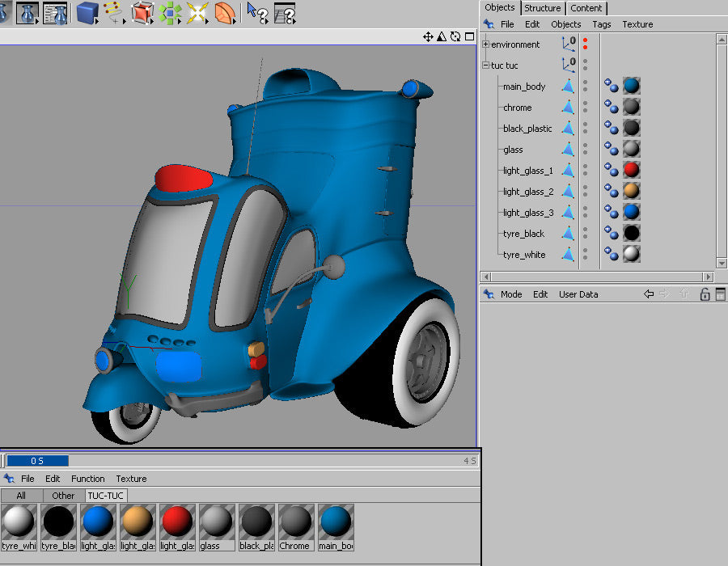Viewport: 728px width, 566px height.
Task: Create a Cube primitive object
Action: click(85, 13)
